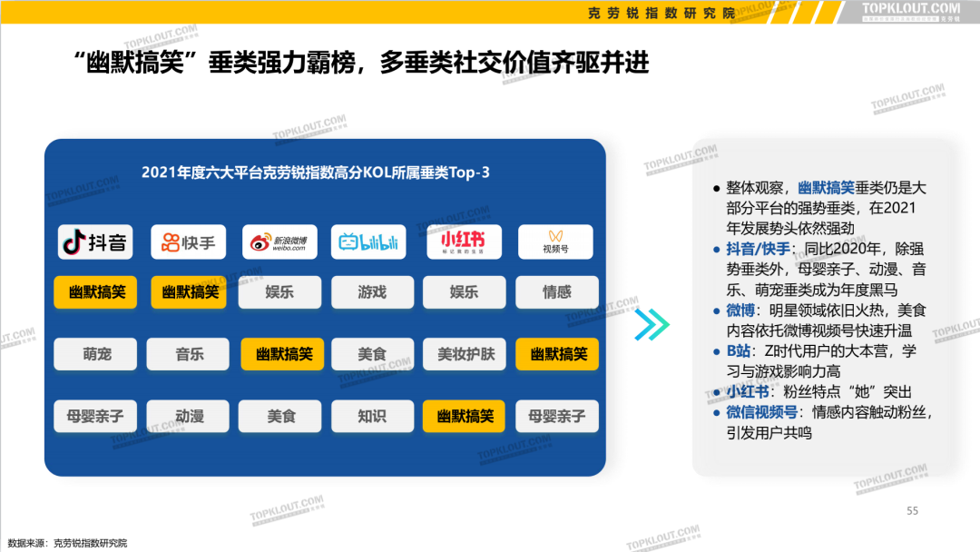
Task: Click blue 幽默搞笑 in the first bullet
Action: pos(827,188)
